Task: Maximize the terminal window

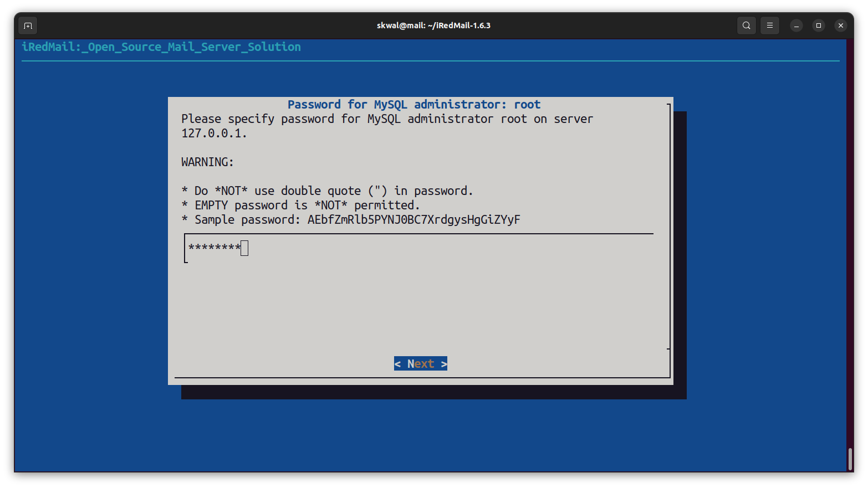Action: (819, 25)
